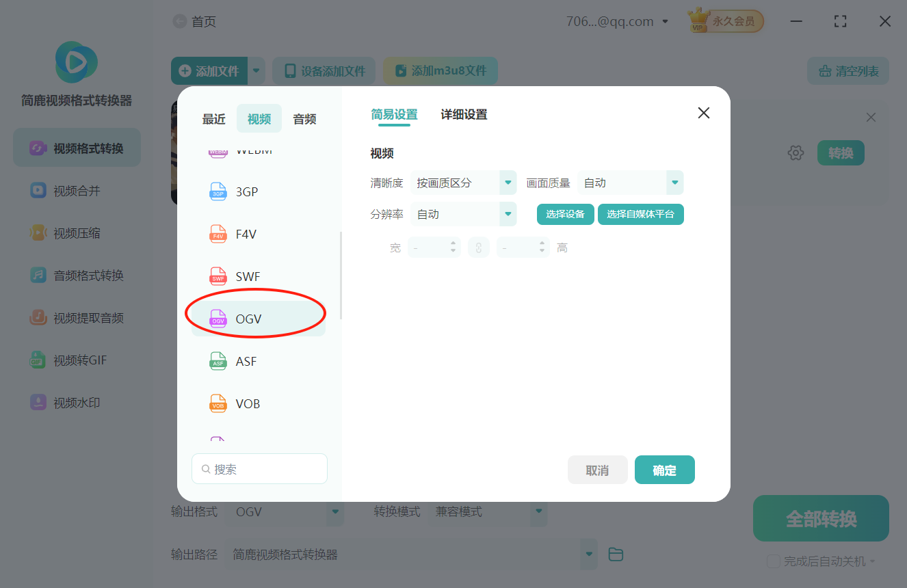Screen dimensions: 907x588
Task: Toggle the width-height aspect ratio link
Action: tap(478, 247)
